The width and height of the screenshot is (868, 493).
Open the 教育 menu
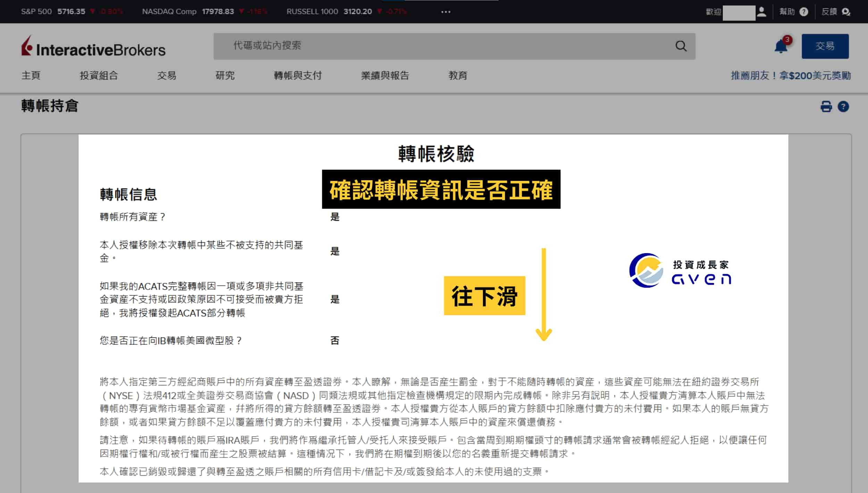458,75
